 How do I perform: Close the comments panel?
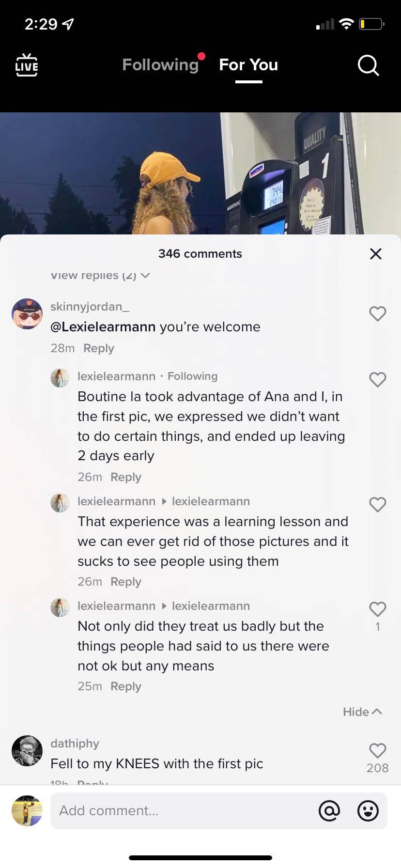click(375, 254)
